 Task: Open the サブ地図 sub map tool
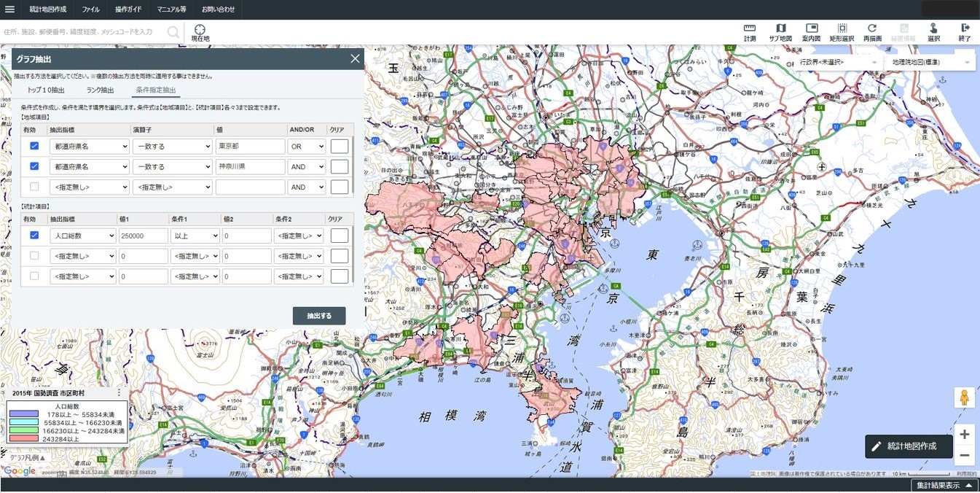coord(780,32)
